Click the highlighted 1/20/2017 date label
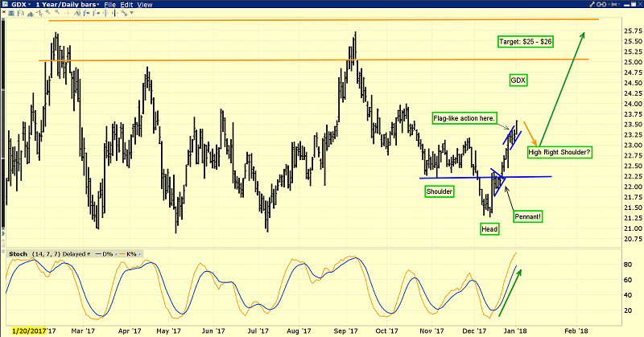644x337 pixels. (x=24, y=330)
